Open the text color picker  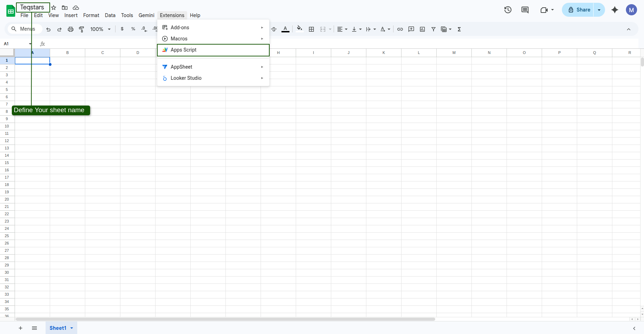[285, 29]
